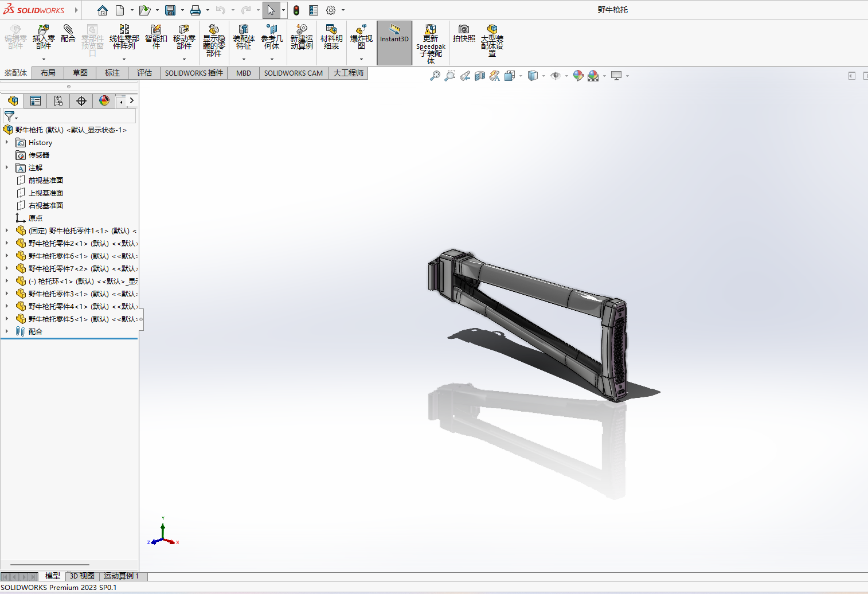Open the FeatureManager design tree tab
This screenshot has width=868, height=594.
tap(13, 101)
